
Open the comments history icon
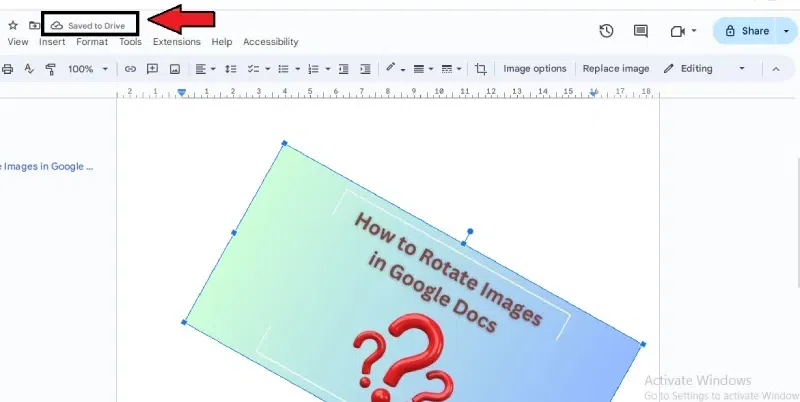coord(640,31)
